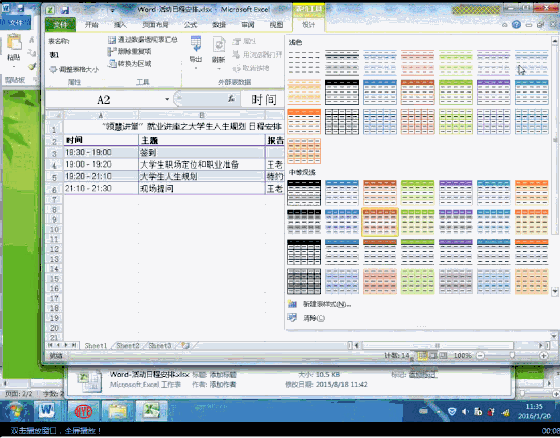Image resolution: width=560 pixels, height=438 pixels.
Task: Switch to Page Break Preview in status bar
Action: coord(443,355)
